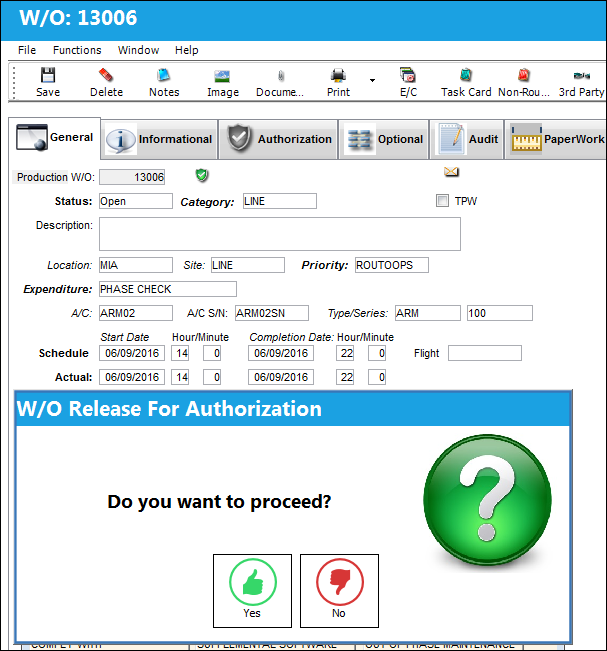The width and height of the screenshot is (607, 651).
Task: Open the Help menu
Action: [186, 50]
